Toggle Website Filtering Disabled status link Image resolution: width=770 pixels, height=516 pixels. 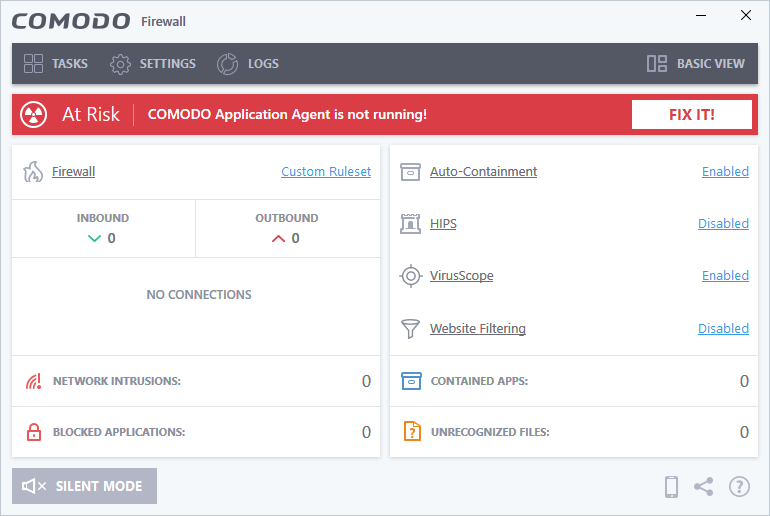pyautogui.click(x=723, y=328)
